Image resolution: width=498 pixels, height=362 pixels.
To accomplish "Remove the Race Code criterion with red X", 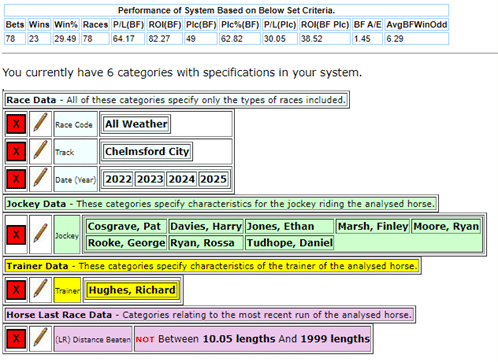I will pyautogui.click(x=16, y=124).
